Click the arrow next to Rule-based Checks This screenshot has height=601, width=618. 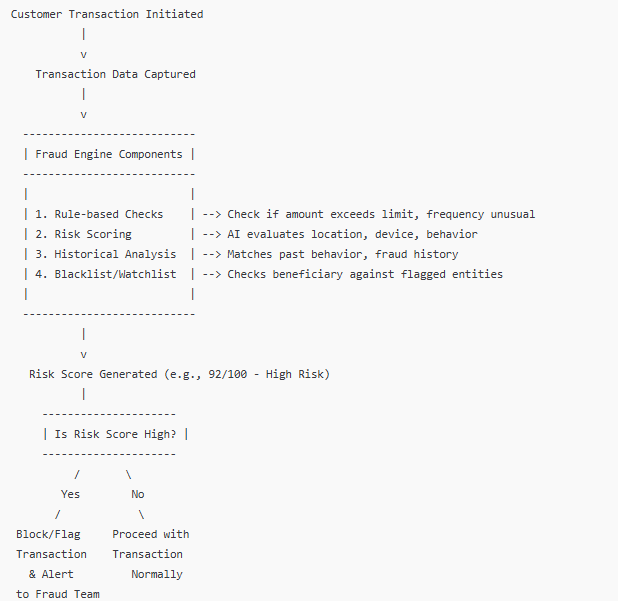tap(212, 214)
